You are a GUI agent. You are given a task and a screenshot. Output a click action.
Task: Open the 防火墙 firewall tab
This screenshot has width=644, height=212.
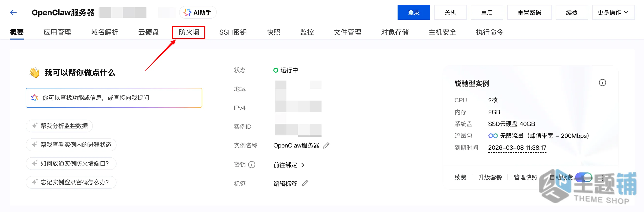point(189,32)
